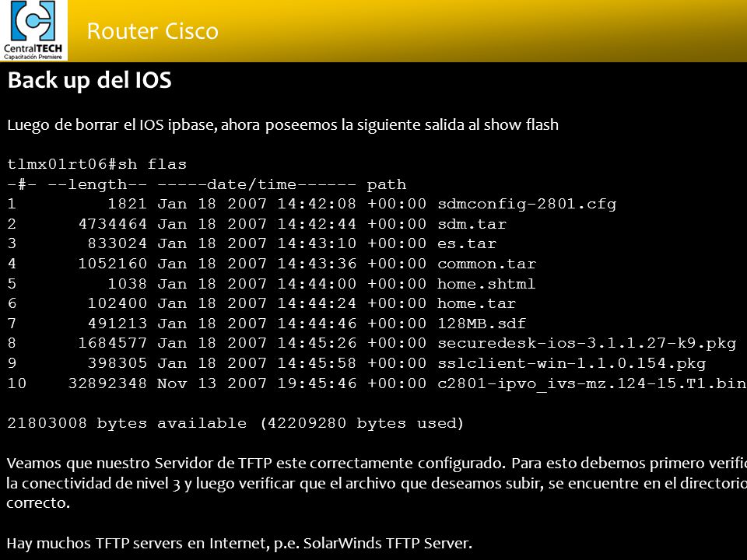Click length value 398305

(x=117, y=363)
